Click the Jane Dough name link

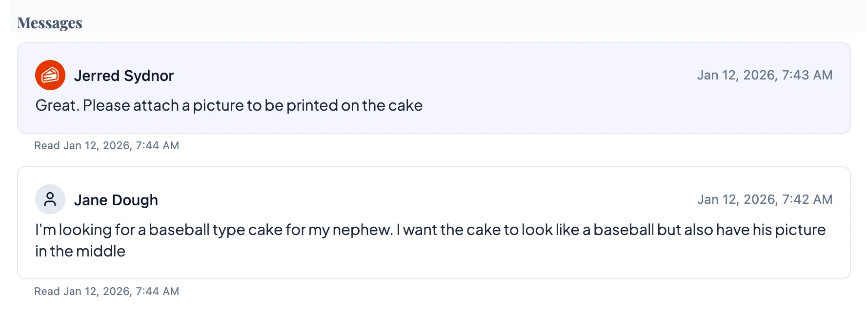(x=116, y=199)
